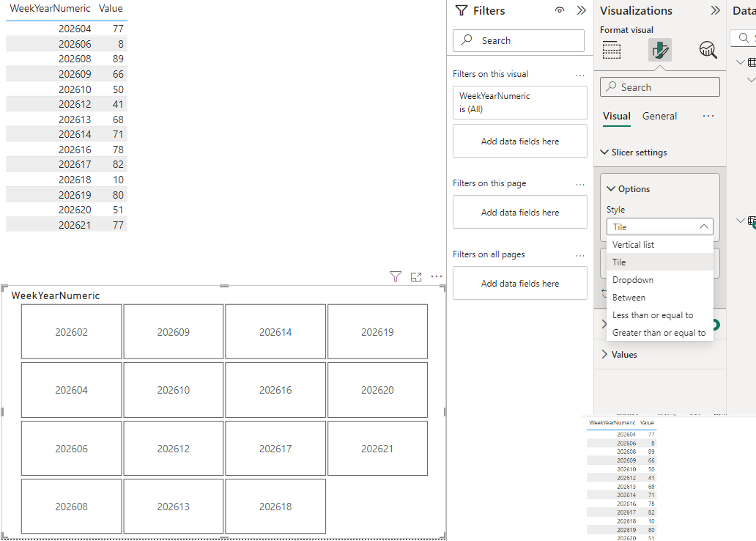The width and height of the screenshot is (756, 541).
Task: Toggle filter pane visibility eye icon
Action: click(x=559, y=10)
